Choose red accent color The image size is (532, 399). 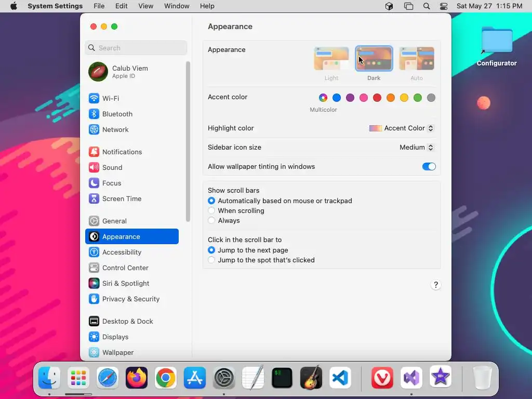[377, 98]
